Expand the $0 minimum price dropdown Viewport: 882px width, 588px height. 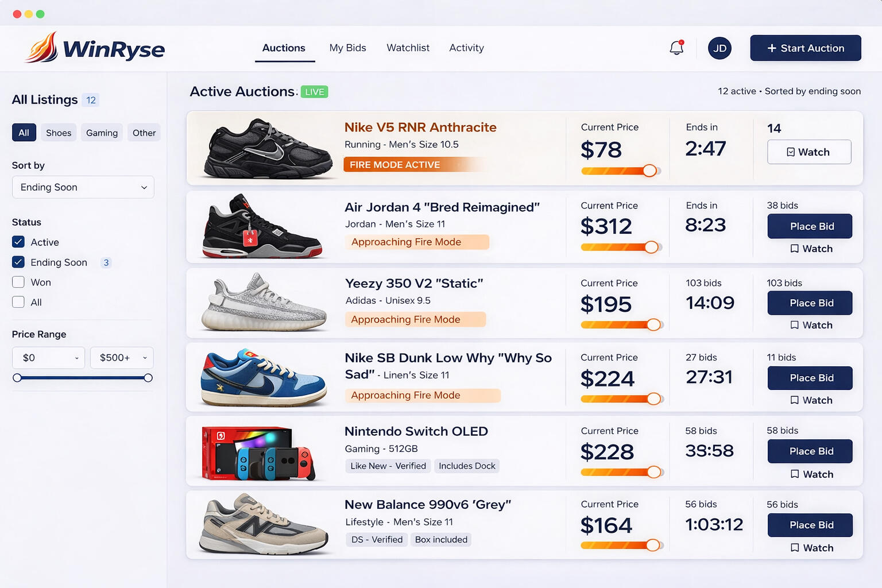coord(49,358)
